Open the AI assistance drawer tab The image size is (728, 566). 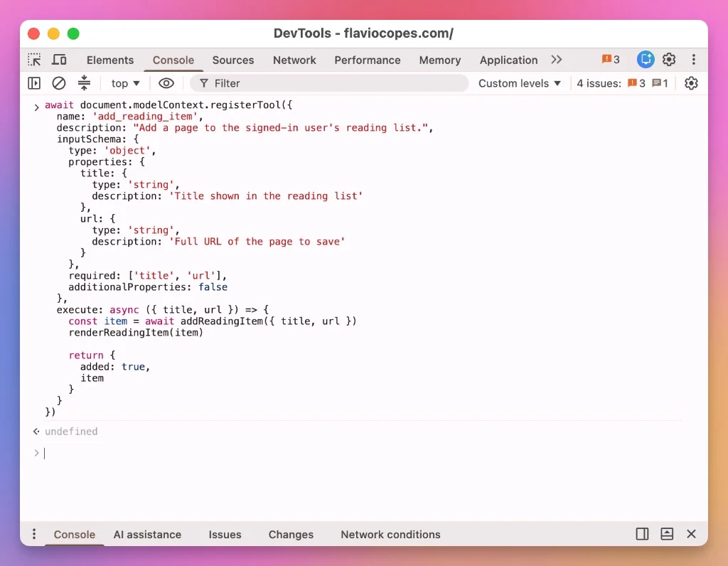147,535
